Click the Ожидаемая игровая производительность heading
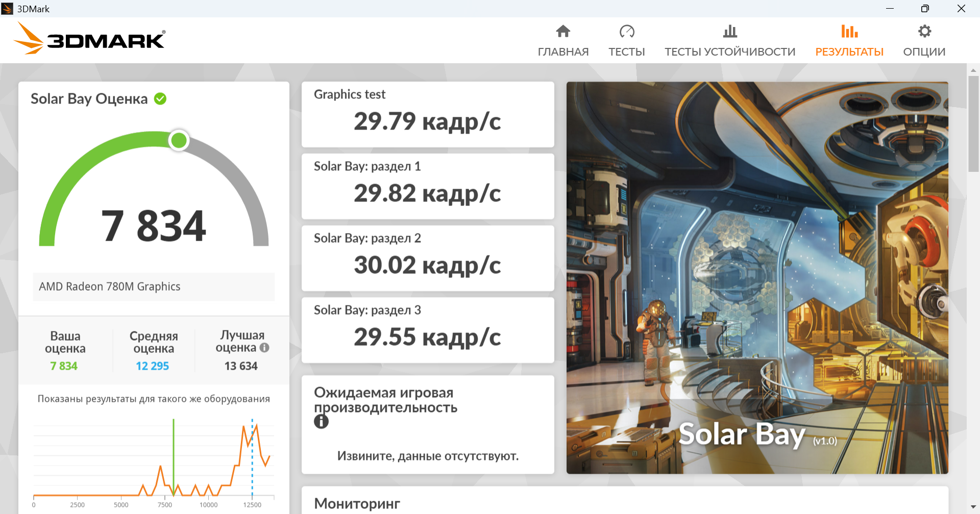The image size is (980, 514). pyautogui.click(x=385, y=400)
